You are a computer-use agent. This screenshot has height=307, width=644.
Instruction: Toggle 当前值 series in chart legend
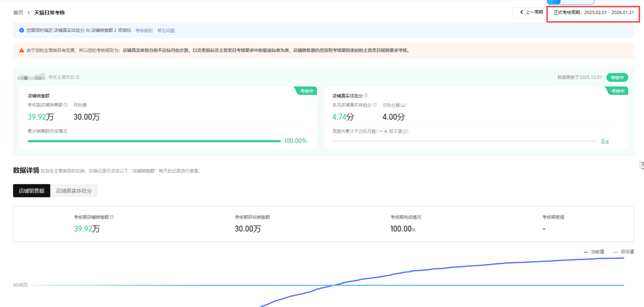click(594, 252)
